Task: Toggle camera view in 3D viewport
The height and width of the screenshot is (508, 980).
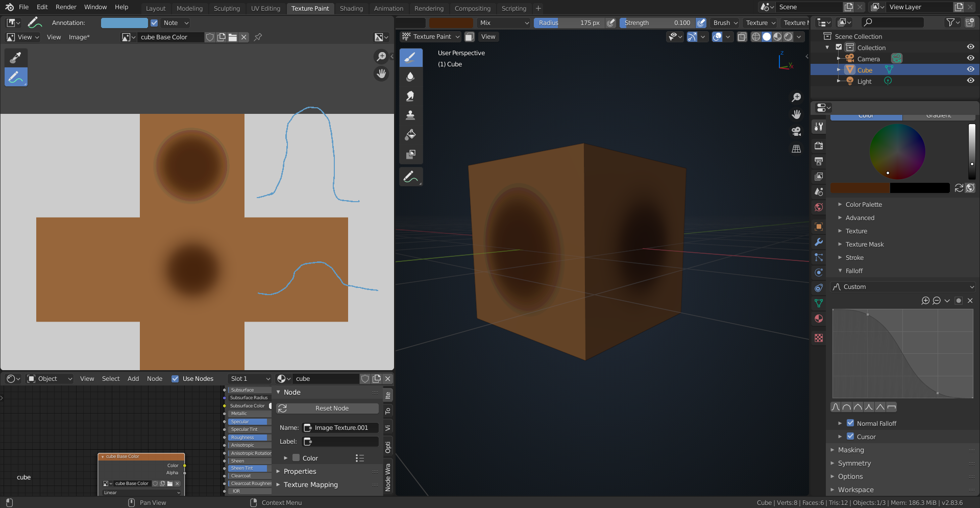Action: [796, 131]
